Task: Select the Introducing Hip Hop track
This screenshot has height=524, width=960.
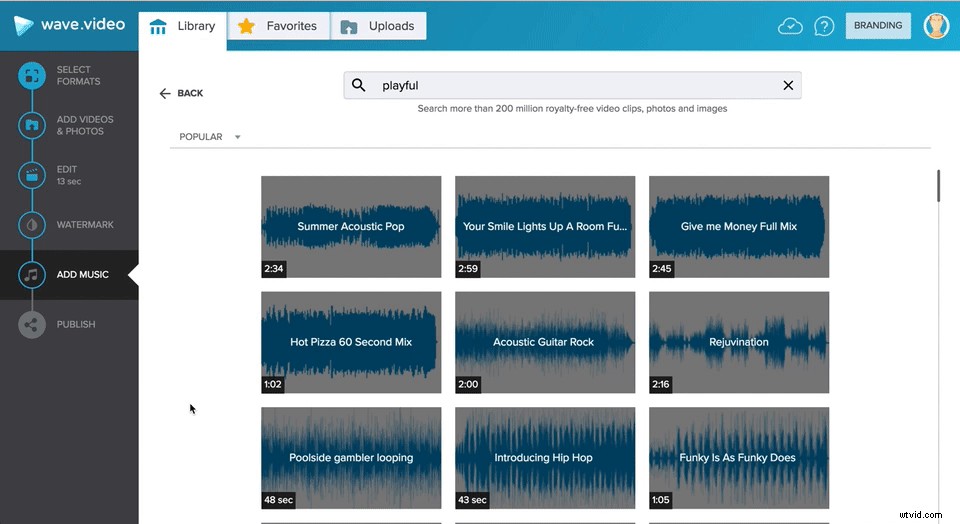Action: click(x=545, y=458)
